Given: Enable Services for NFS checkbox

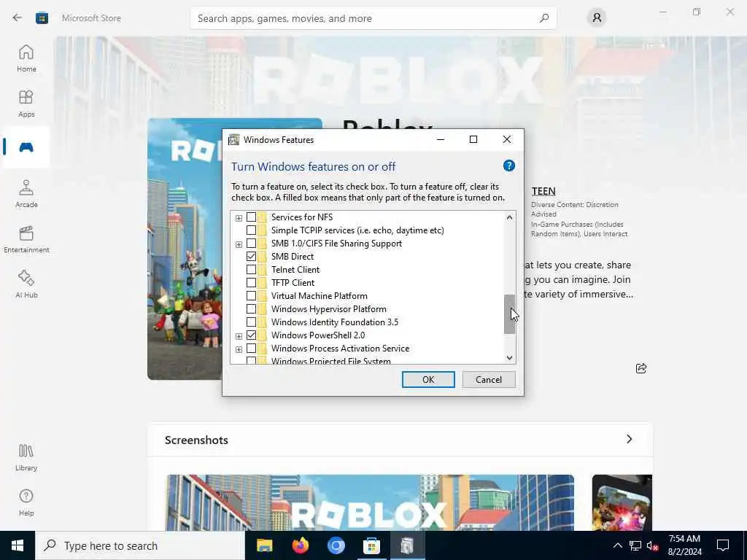Looking at the screenshot, I should 251,217.
